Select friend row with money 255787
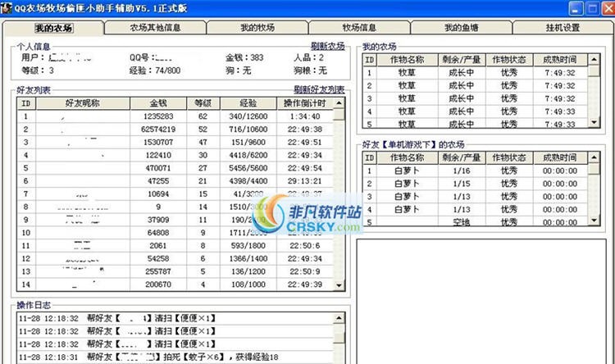This screenshot has height=364, width=615. click(x=175, y=272)
